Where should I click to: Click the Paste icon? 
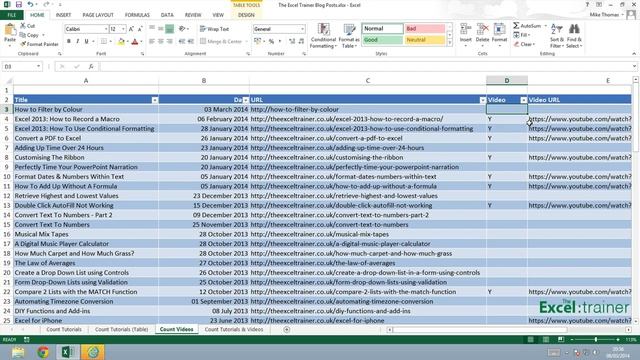(10, 30)
